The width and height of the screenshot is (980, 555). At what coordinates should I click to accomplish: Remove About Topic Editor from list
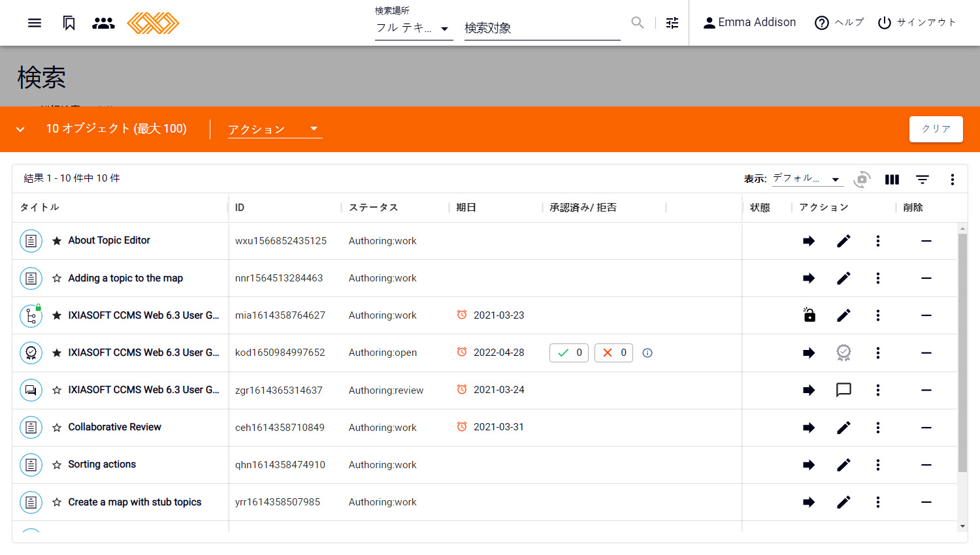click(x=926, y=241)
